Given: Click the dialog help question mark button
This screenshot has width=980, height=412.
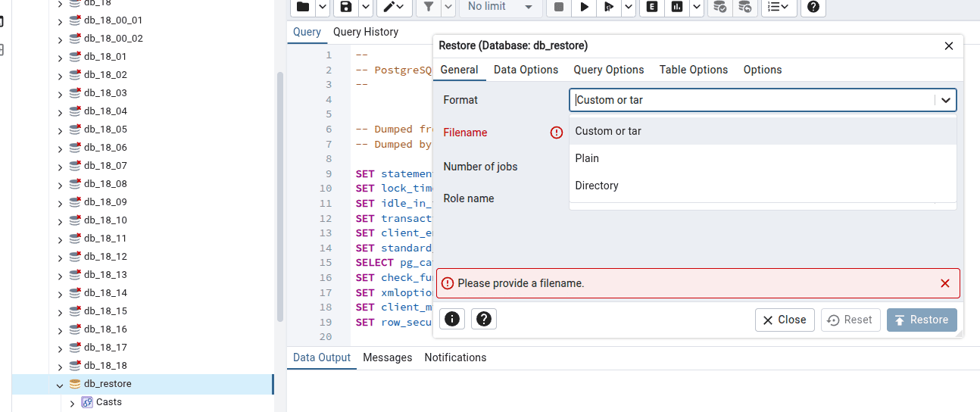Looking at the screenshot, I should 484,319.
